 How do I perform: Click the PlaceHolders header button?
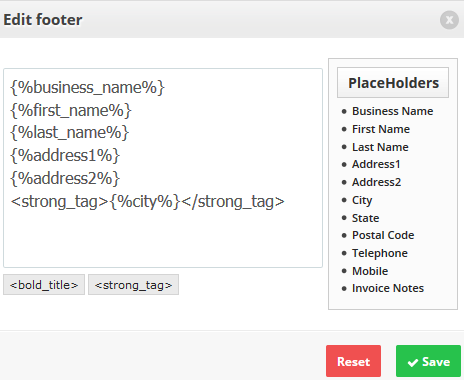coord(393,83)
